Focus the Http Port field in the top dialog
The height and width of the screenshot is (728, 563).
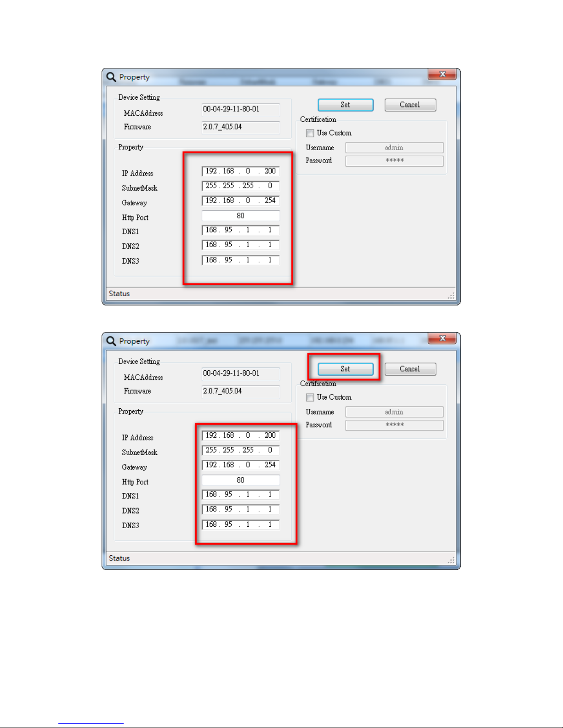click(240, 216)
